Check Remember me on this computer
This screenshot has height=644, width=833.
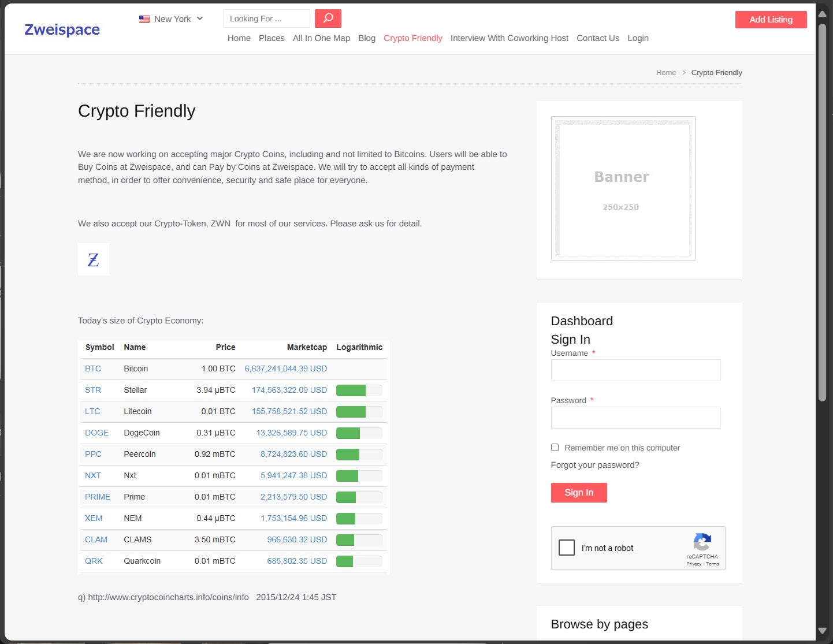pos(555,448)
